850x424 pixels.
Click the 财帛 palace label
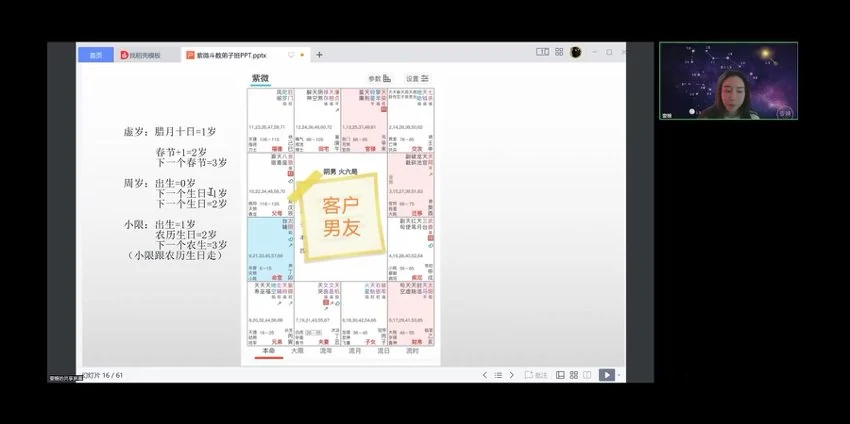pos(417,342)
